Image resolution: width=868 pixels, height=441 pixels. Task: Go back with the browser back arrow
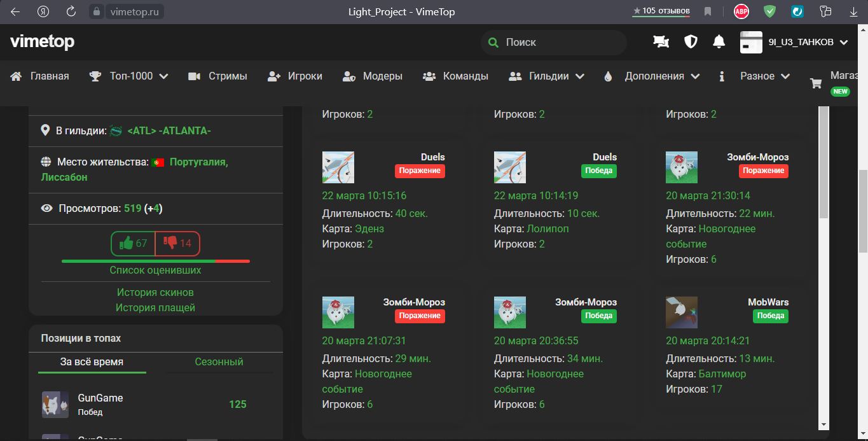coord(15,11)
